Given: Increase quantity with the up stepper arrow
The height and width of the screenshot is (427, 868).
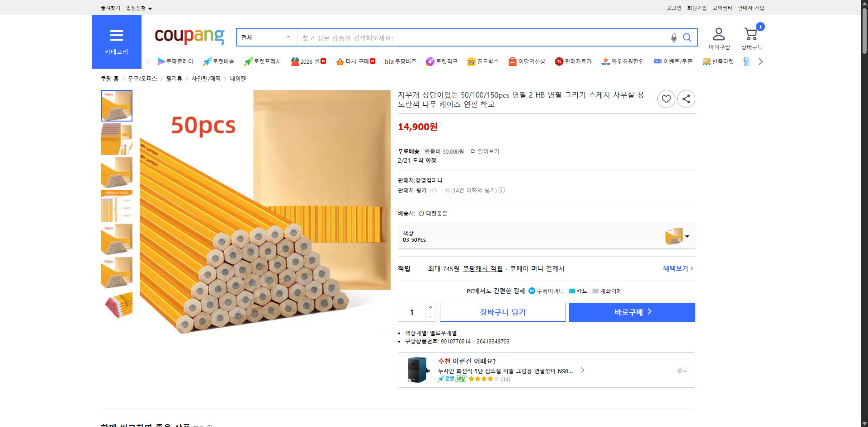Looking at the screenshot, I should click(430, 307).
